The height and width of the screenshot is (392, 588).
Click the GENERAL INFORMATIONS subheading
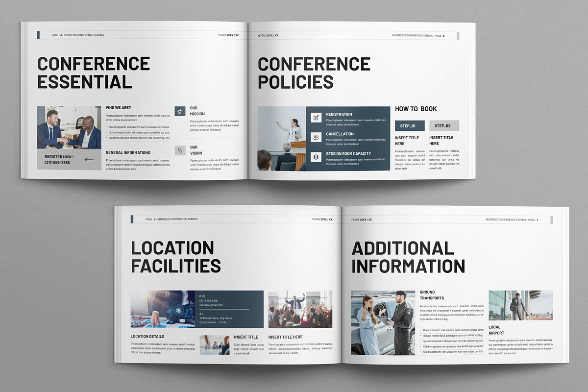tap(128, 153)
